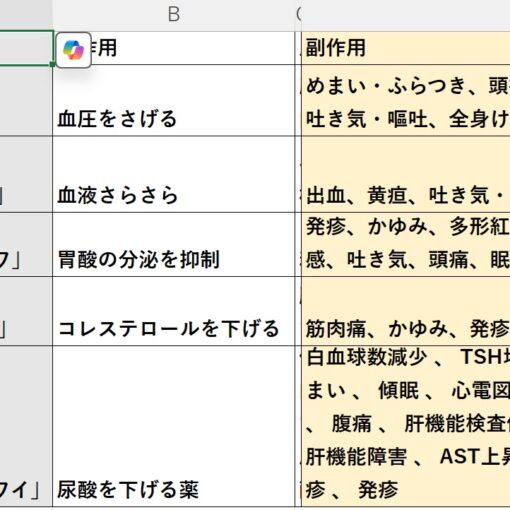Select column B header
Image resolution: width=510 pixels, height=510 pixels.
click(174, 15)
